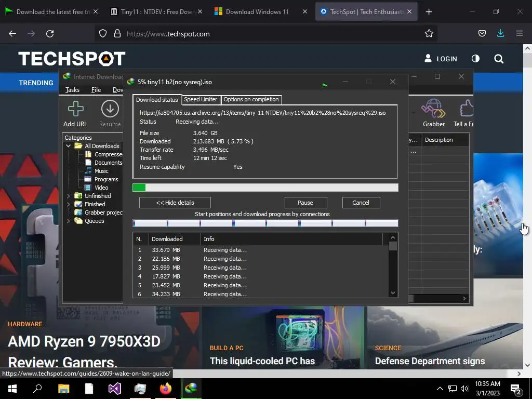532x399 pixels.
Task: Click the taskbar clock showing 10:35 AM
Action: point(487,389)
